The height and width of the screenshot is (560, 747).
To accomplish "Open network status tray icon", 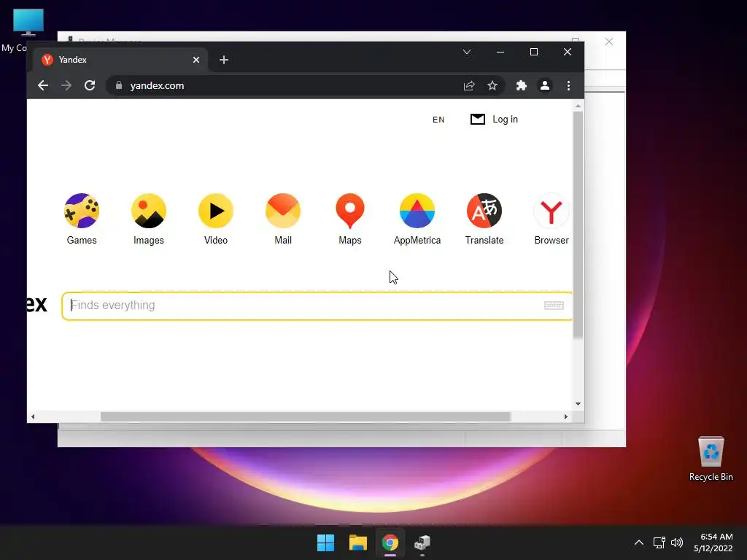I will click(659, 542).
